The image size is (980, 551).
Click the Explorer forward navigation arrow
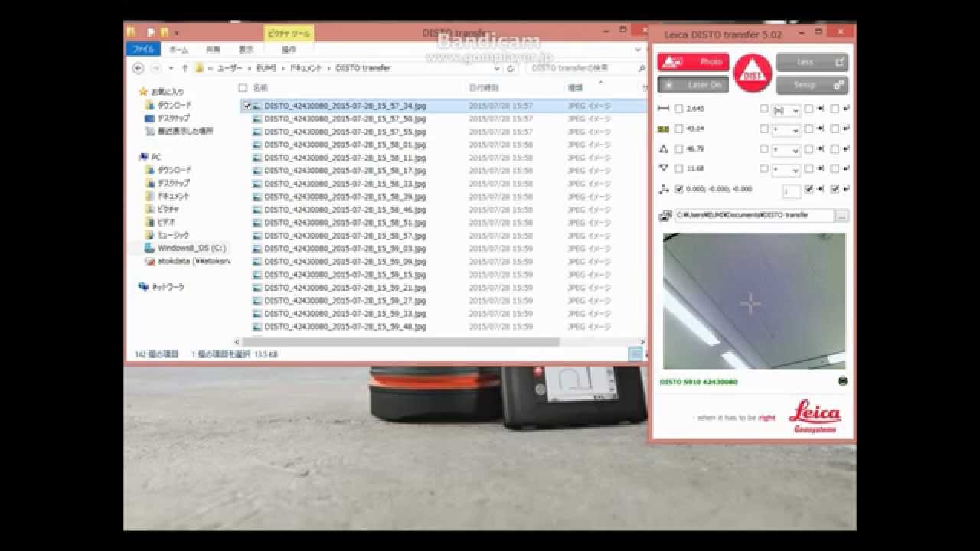coord(155,68)
